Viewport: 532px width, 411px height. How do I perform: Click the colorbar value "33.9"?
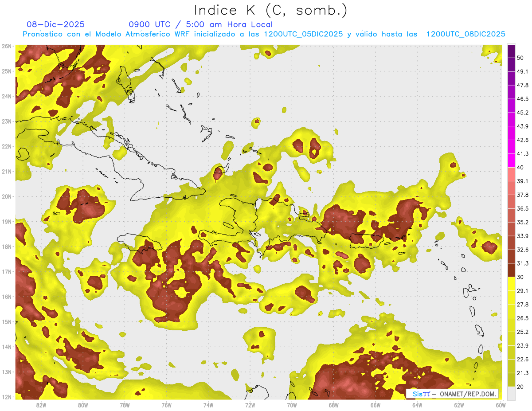(522, 236)
